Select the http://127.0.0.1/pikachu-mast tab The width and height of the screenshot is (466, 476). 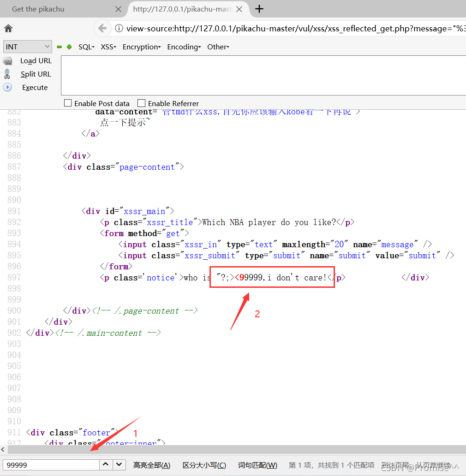point(182,9)
